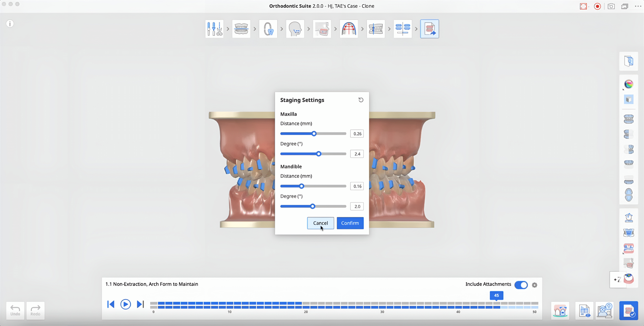Open the data editing tools workflow step
The width and height of the screenshot is (644, 326).
tap(214, 29)
